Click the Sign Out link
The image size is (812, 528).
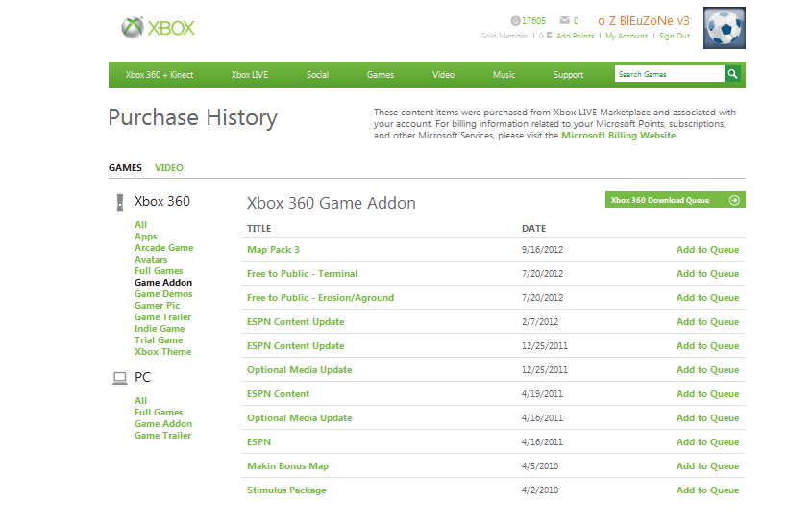[674, 37]
